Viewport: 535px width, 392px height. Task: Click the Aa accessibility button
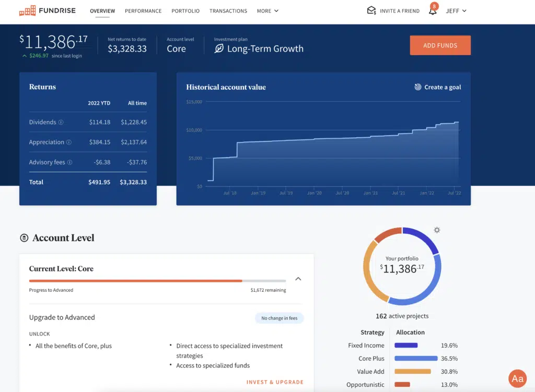[517, 379]
